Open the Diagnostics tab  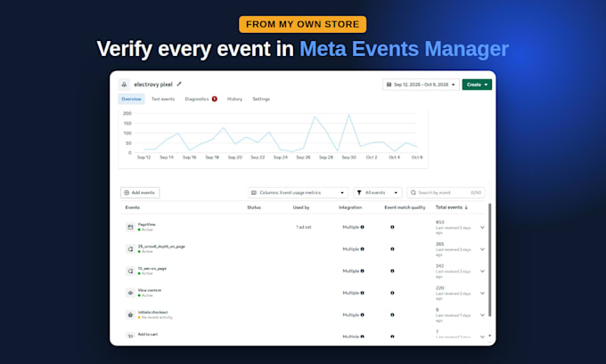click(x=197, y=99)
